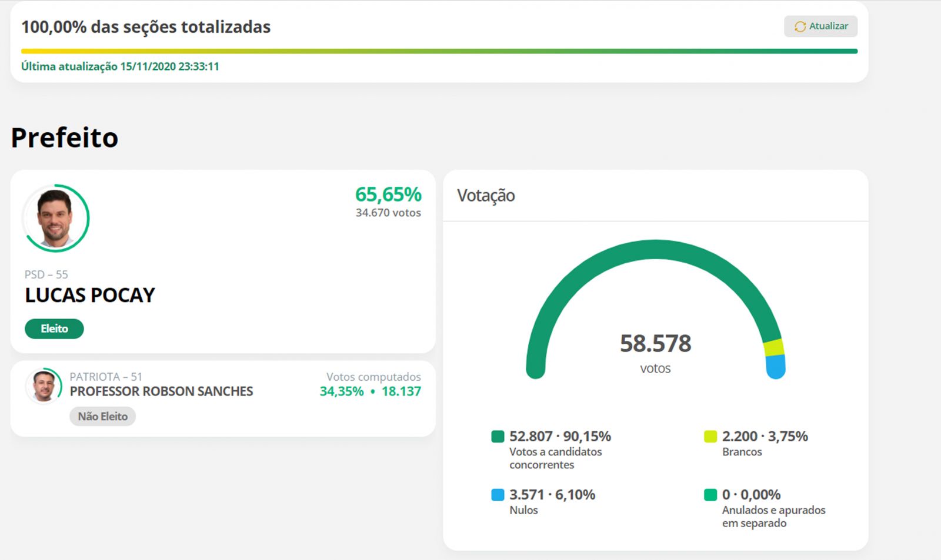Click Professor Robson Sanches' candidate photo

[44, 386]
